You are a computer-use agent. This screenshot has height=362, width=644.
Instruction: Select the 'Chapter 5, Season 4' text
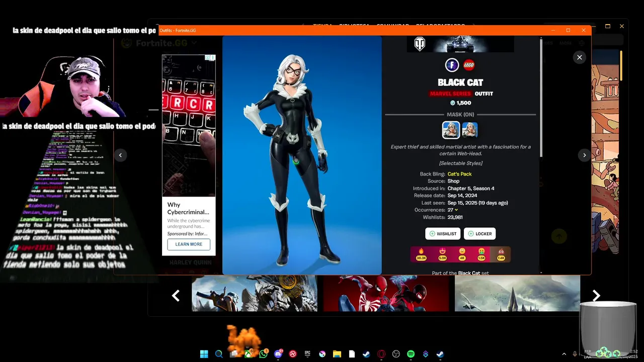tap(471, 189)
